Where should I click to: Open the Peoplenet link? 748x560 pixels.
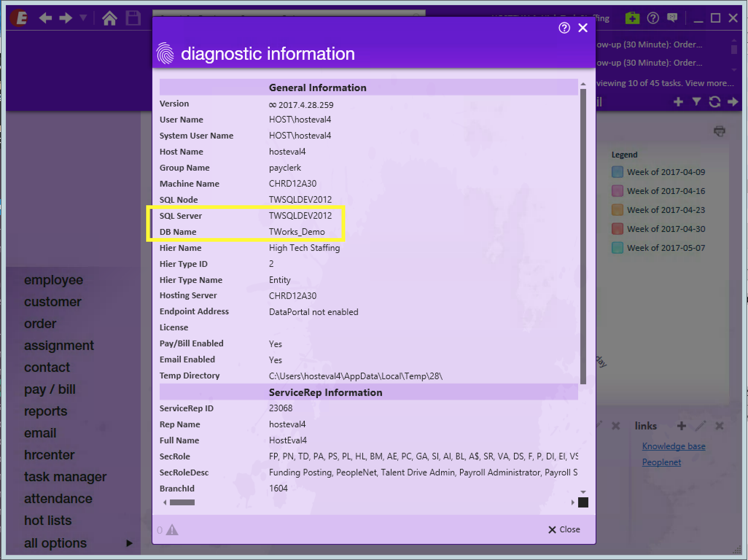point(662,462)
